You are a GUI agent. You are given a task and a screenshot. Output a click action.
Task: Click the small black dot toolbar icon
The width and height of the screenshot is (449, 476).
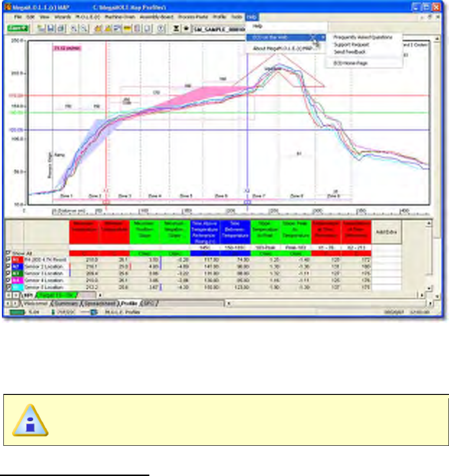(x=186, y=28)
